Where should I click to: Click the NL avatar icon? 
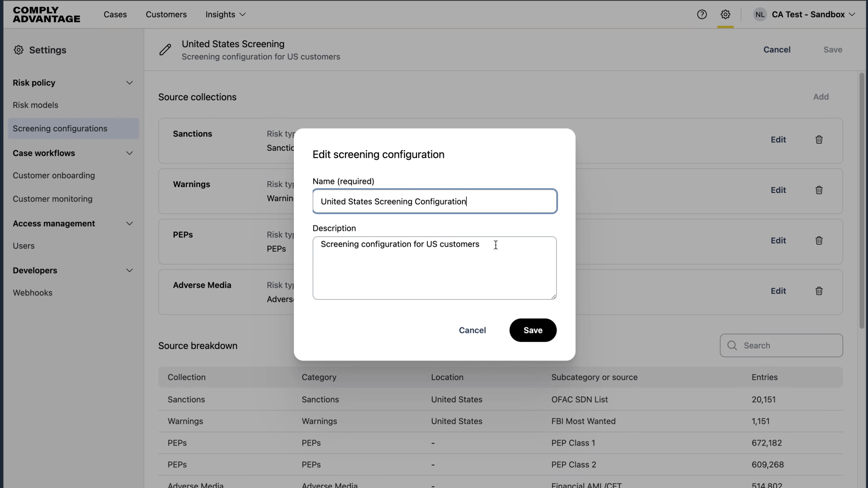(760, 14)
